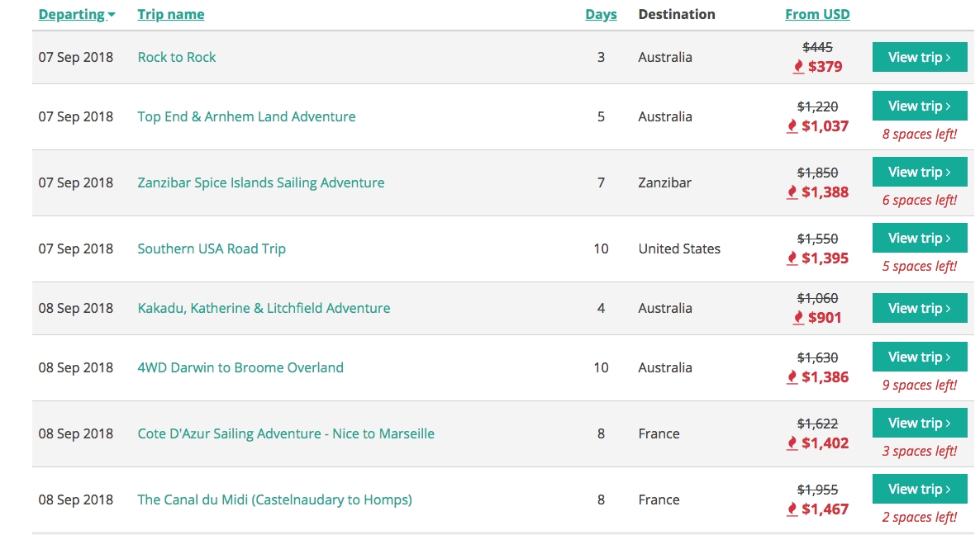
Task: Open Zanzibar Spice Islands Sailing Adventure link
Action: (x=260, y=182)
